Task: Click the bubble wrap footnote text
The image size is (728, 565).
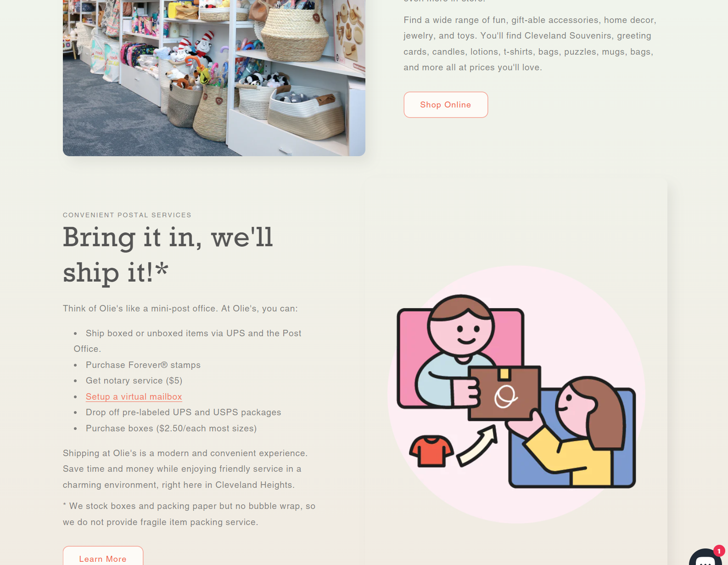Action: [x=189, y=514]
